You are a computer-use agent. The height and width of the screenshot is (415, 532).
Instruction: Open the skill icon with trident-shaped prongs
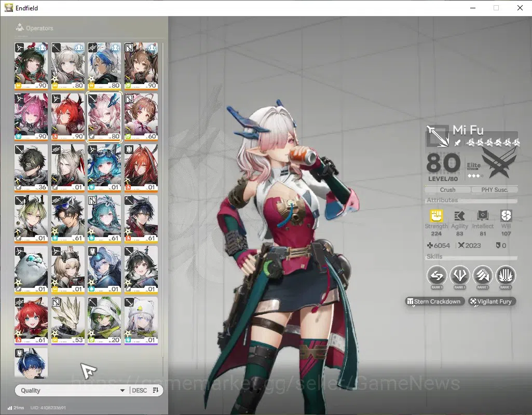point(460,275)
